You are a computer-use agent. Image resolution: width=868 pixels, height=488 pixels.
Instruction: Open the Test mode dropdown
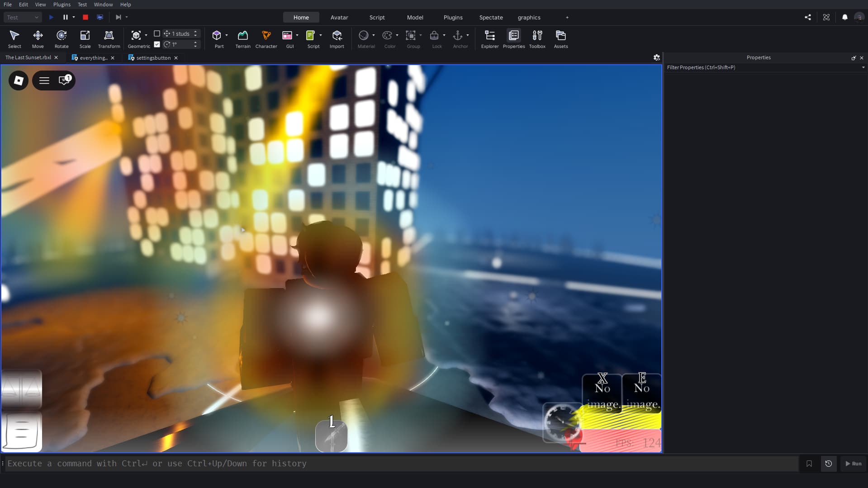pyautogui.click(x=23, y=17)
